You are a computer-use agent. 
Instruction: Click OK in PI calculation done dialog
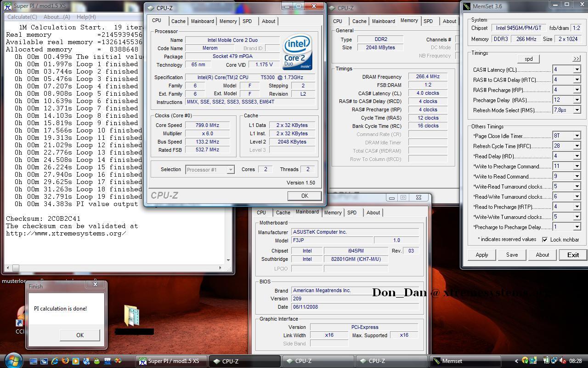pyautogui.click(x=80, y=335)
